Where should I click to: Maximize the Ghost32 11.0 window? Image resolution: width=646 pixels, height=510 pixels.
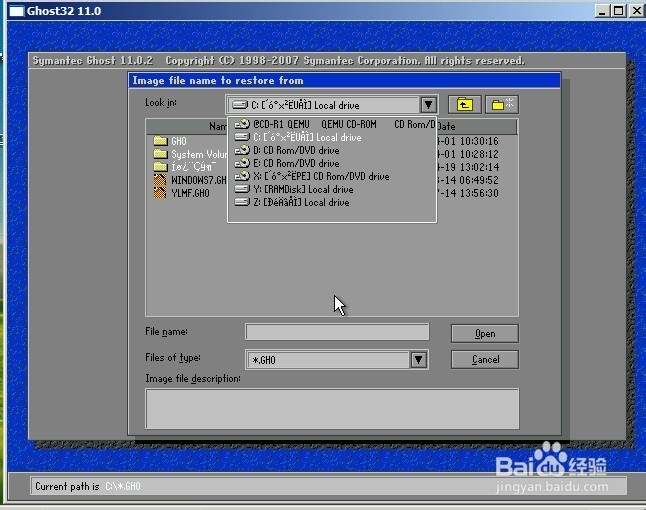point(618,11)
